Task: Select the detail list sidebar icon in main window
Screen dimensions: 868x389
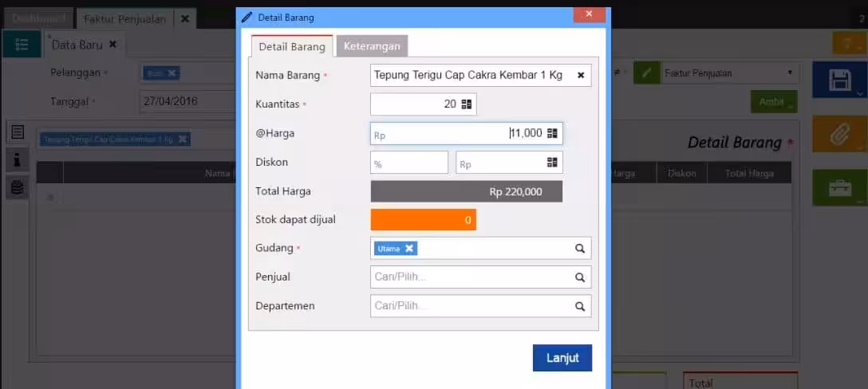Action: tap(18, 132)
